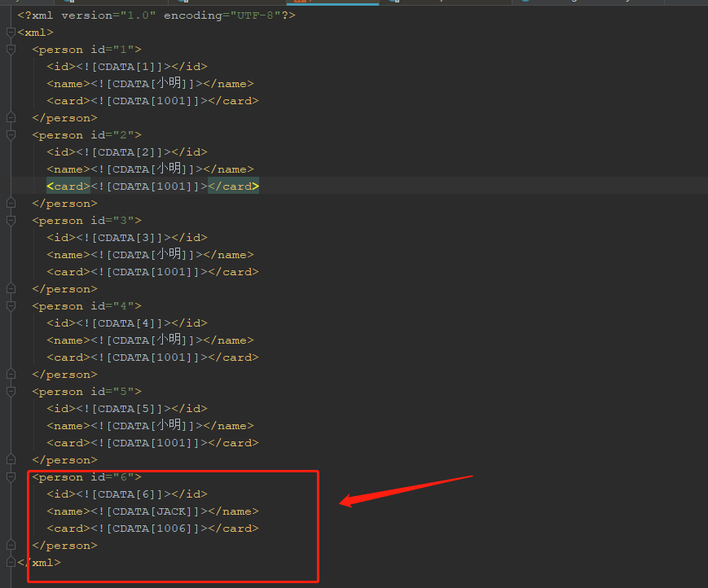Screen dimensions: 708x588
Task: Click the <id><![CDATA[3]]></id> line
Action: tap(127, 238)
